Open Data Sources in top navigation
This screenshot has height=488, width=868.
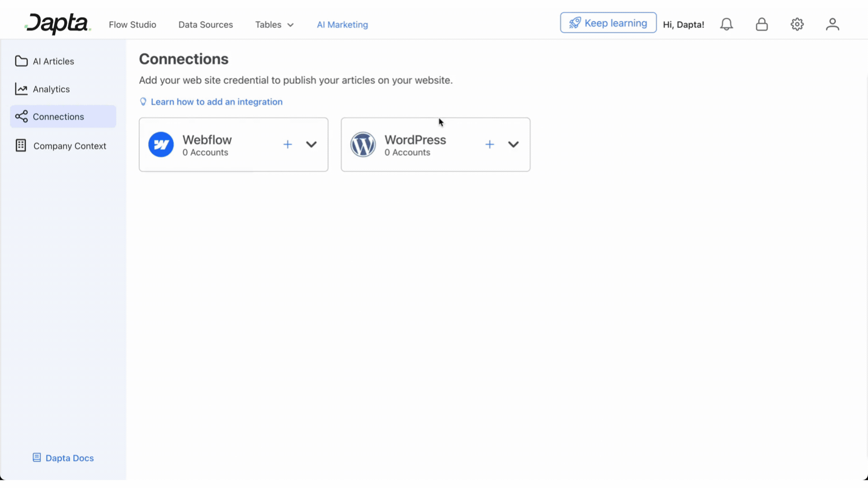coord(206,25)
